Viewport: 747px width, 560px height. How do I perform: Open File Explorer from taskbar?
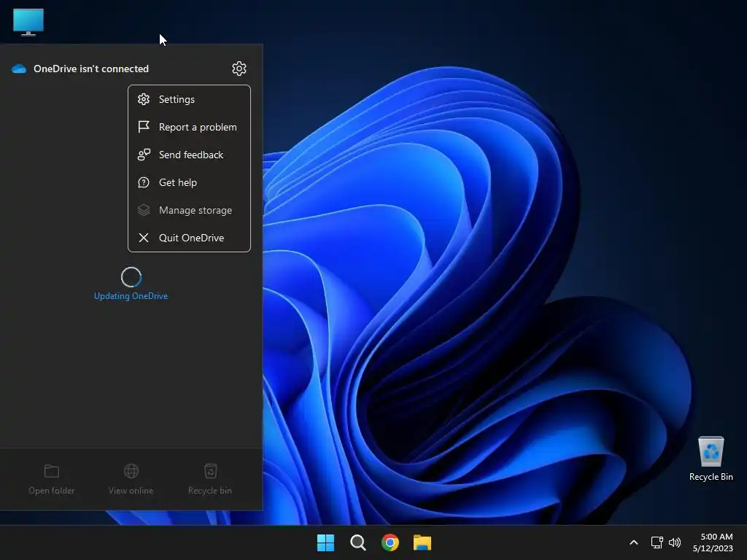[422, 542]
